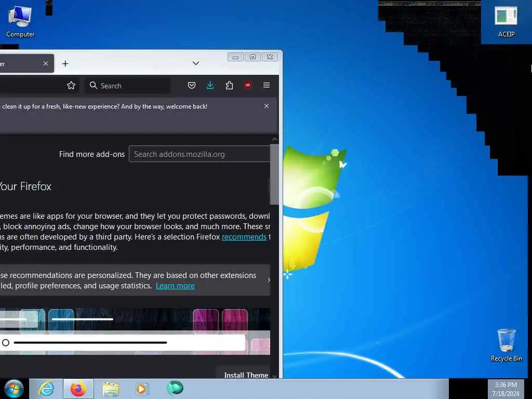The height and width of the screenshot is (399, 532).
Task: Open Windows Explorer folder in taskbar
Action: point(111,389)
